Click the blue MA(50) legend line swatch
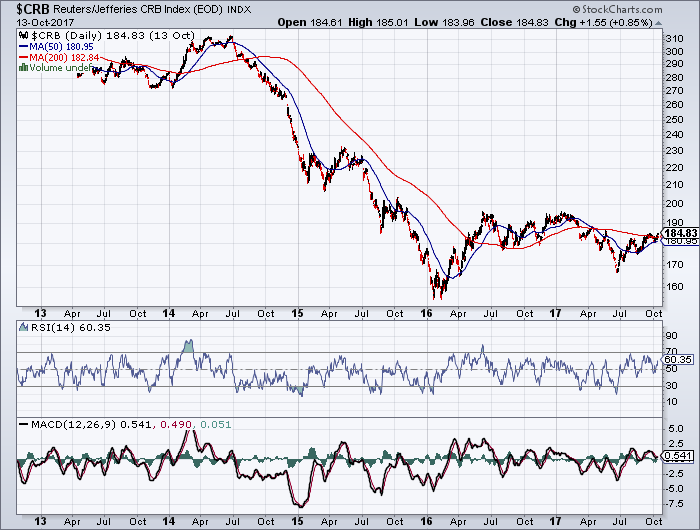 pyautogui.click(x=24, y=46)
